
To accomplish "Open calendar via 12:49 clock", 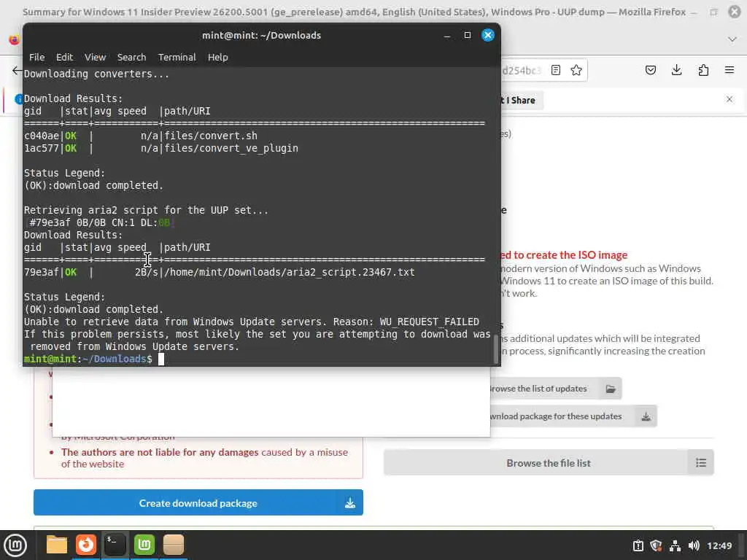I will click(719, 545).
